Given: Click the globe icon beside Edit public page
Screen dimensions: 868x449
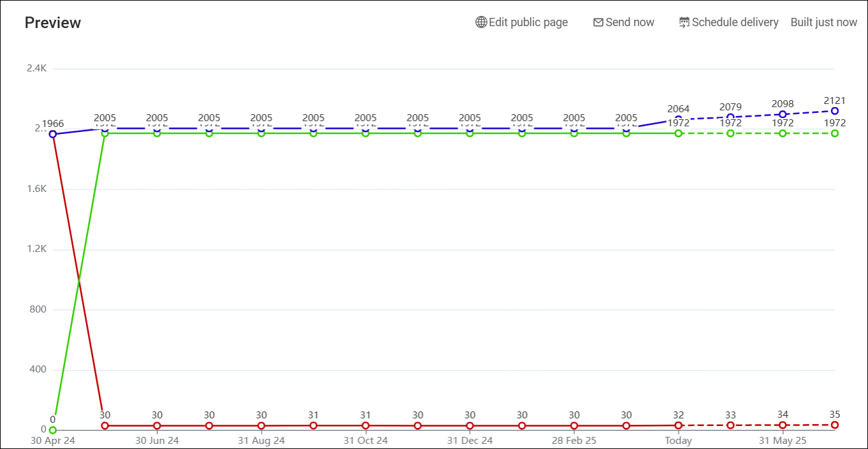Looking at the screenshot, I should click(x=481, y=22).
